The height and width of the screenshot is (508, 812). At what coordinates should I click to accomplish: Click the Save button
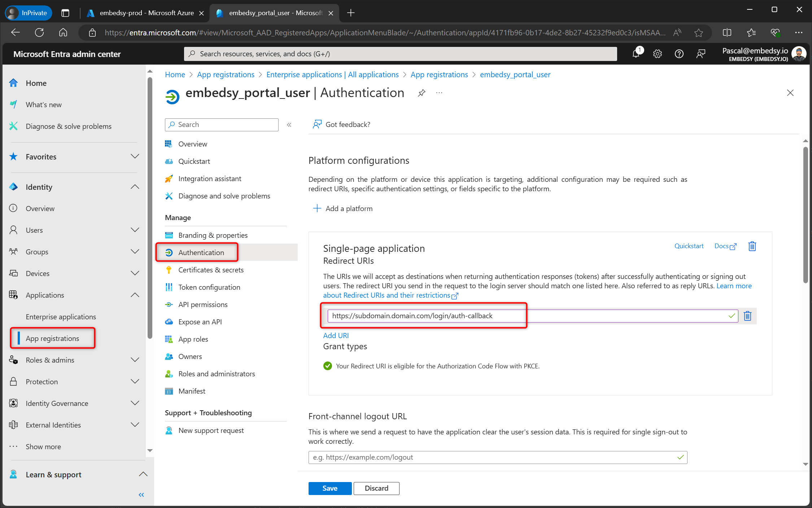click(329, 488)
